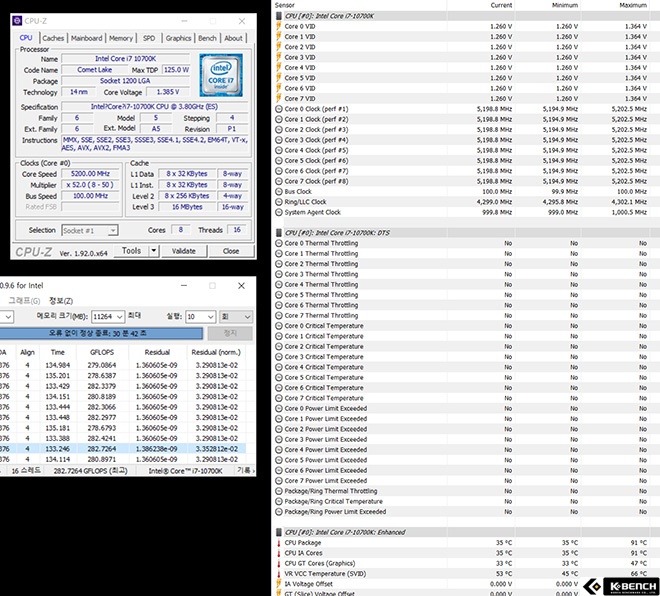
Task: Click the Core 6 Critical Temperature icon
Action: click(279, 388)
